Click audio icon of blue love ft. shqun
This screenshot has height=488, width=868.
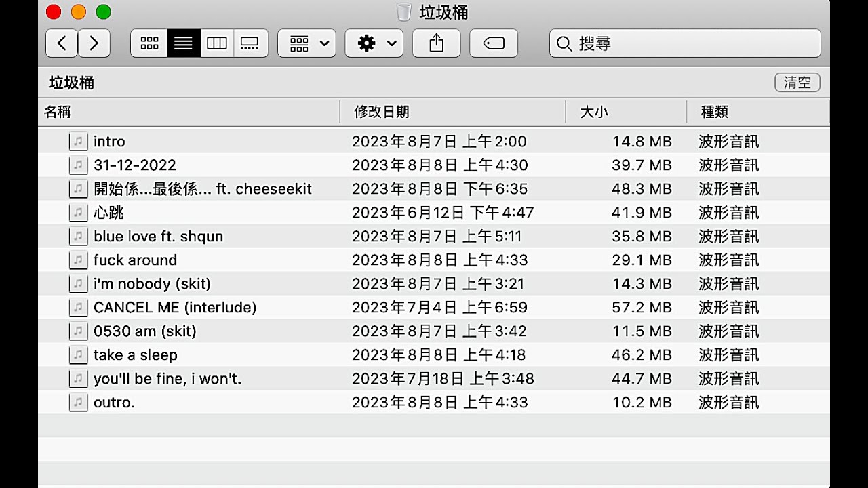(x=79, y=237)
